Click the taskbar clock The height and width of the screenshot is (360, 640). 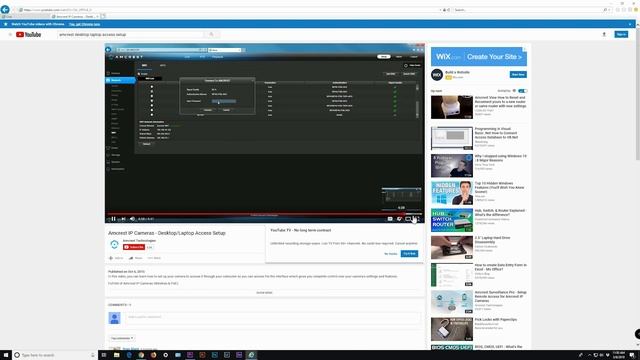pos(619,355)
